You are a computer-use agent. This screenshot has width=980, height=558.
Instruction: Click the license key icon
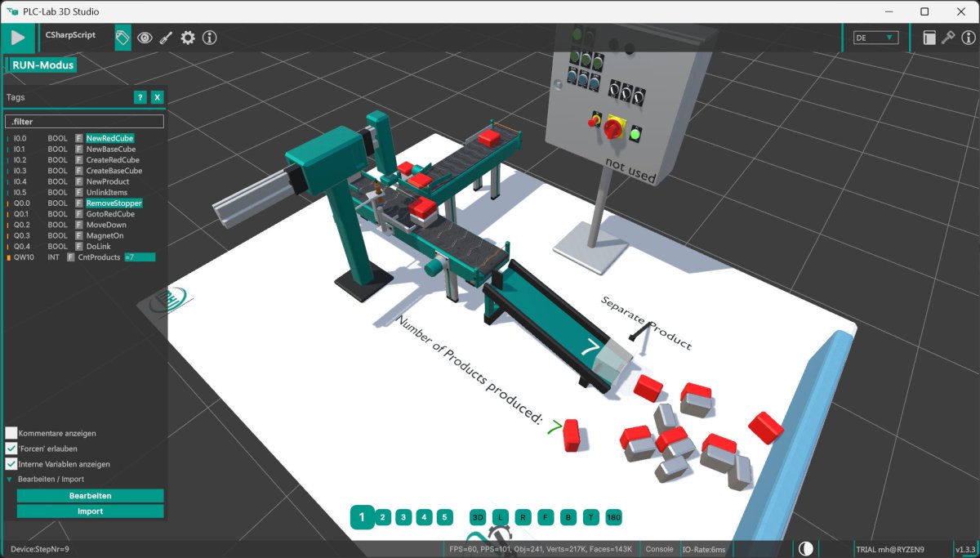click(x=949, y=38)
